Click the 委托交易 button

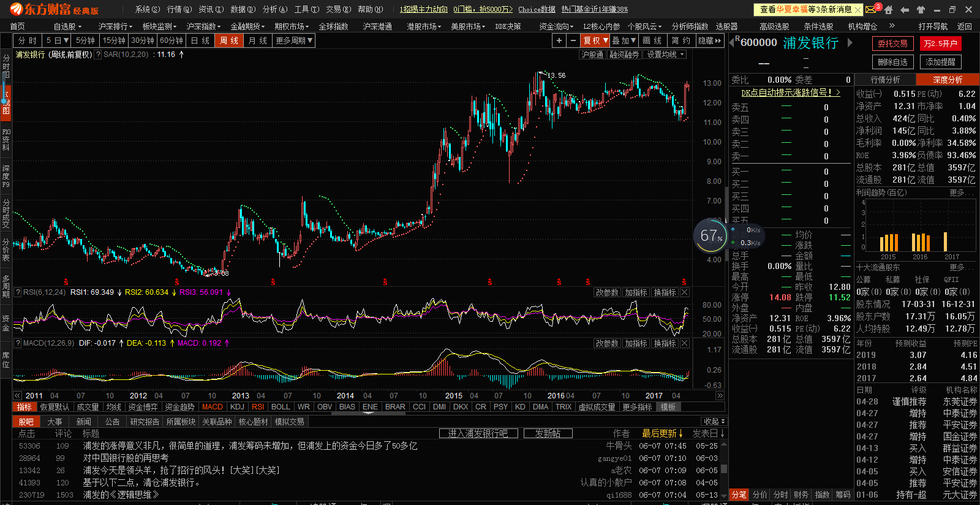pyautogui.click(x=892, y=44)
